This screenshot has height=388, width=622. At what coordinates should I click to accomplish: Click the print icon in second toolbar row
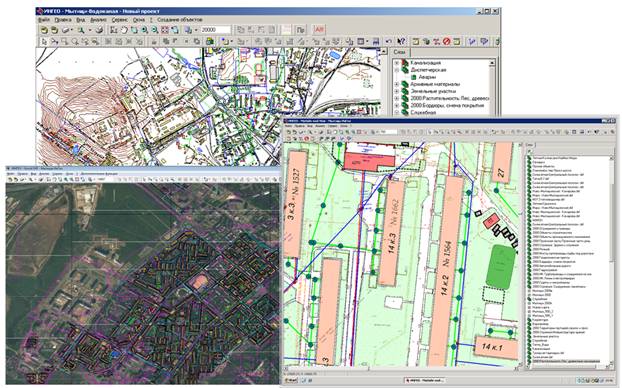tap(375, 41)
